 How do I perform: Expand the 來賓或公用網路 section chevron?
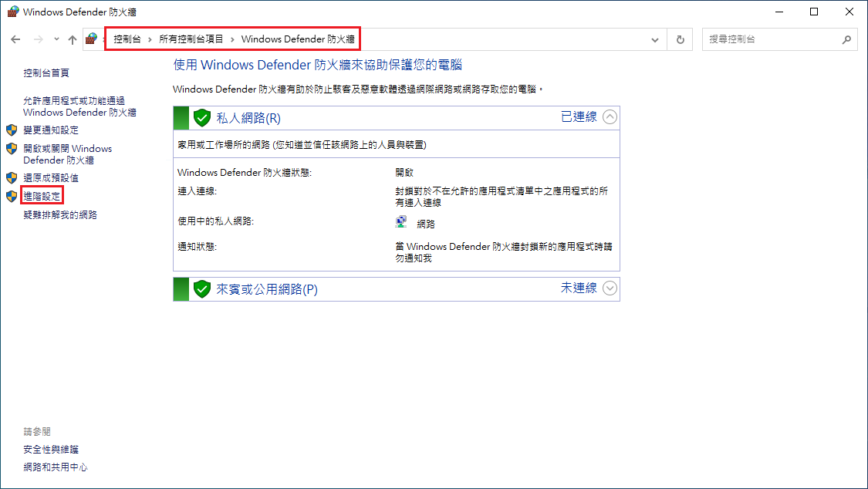coord(610,288)
